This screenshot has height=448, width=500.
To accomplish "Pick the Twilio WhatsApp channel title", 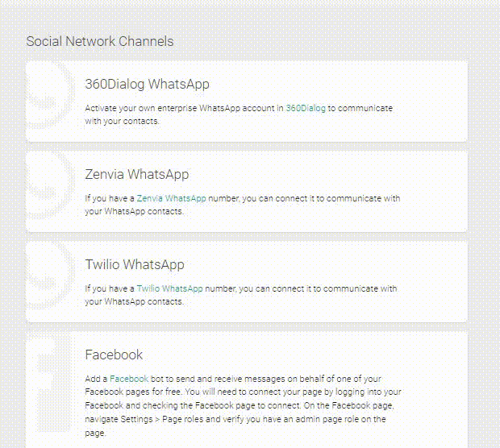I will coord(134,264).
